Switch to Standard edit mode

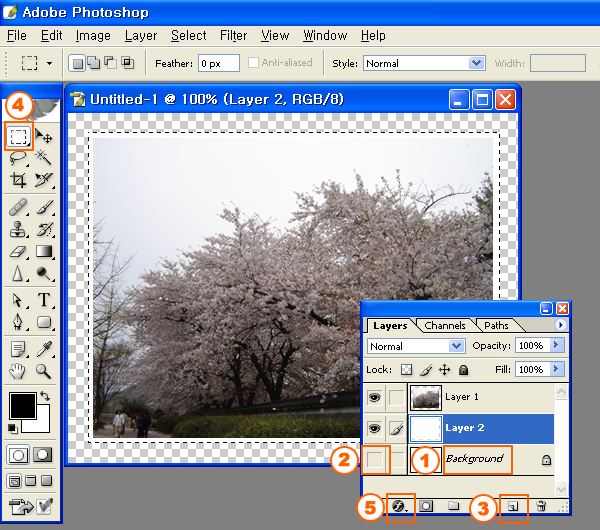(18, 455)
